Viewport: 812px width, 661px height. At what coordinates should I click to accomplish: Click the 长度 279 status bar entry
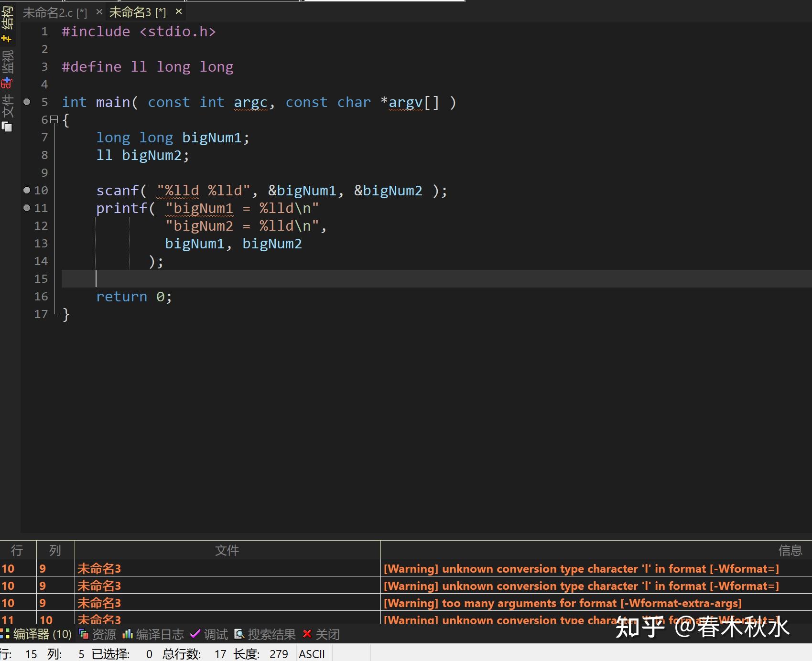[261, 654]
